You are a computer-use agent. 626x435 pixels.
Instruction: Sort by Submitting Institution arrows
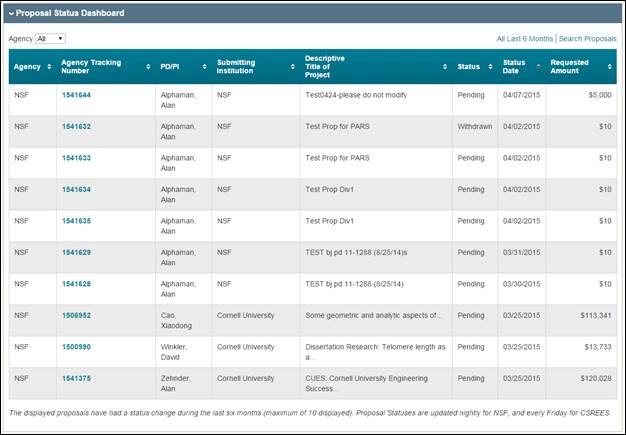(x=293, y=67)
